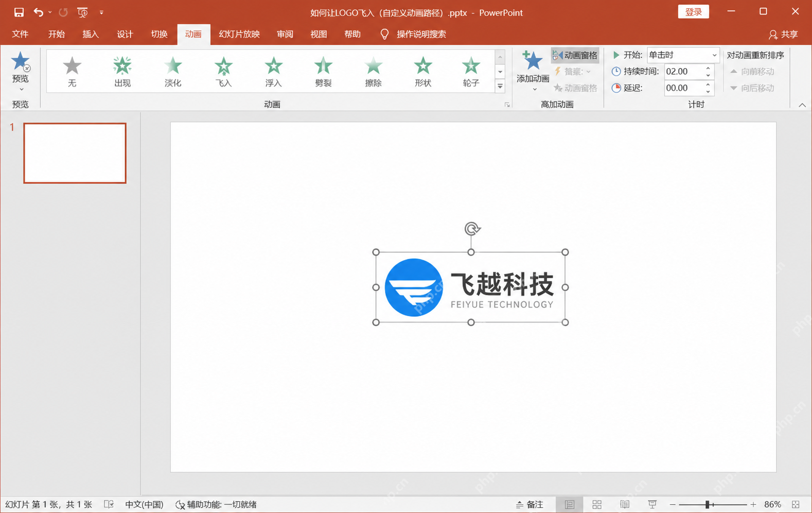Switch to the 插入 tab
The image size is (812, 513).
91,34
